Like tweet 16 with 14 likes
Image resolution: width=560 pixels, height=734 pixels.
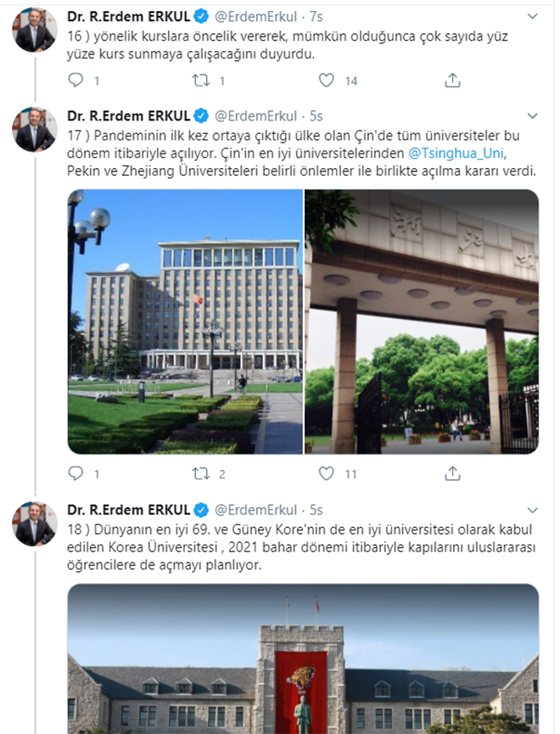327,81
